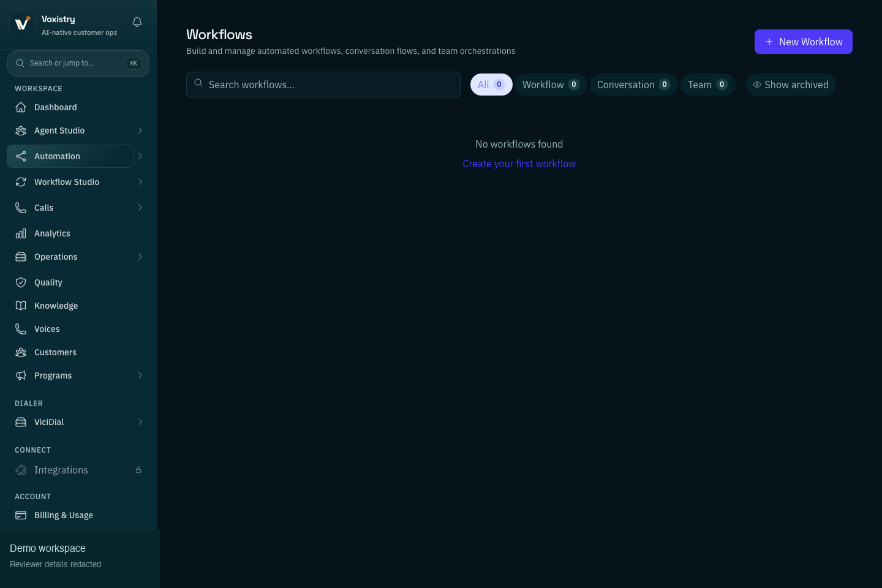Image resolution: width=882 pixels, height=588 pixels.
Task: Select the Team filter tab
Action: [x=708, y=85]
